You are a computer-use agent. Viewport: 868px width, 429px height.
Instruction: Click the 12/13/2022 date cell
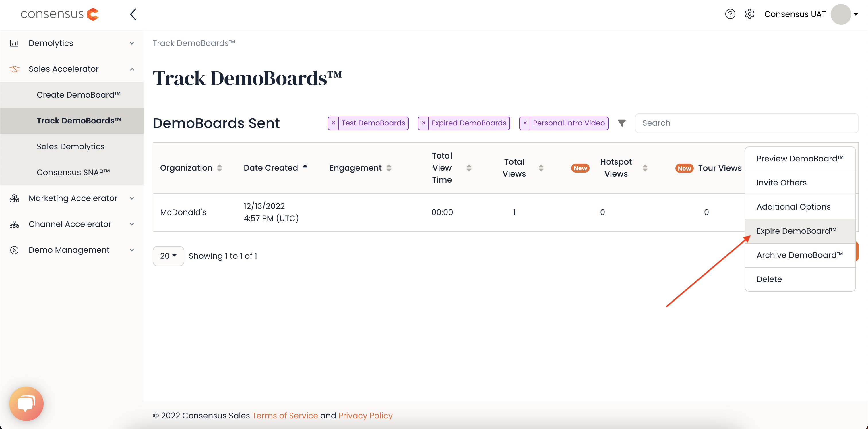(271, 212)
